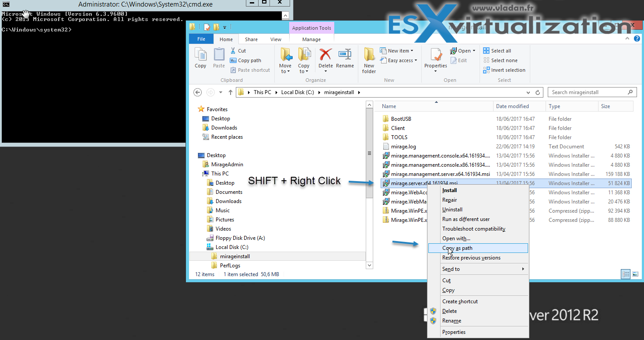Viewport: 644px width, 340px height.
Task: Select Downloads under Favorites
Action: pyautogui.click(x=220, y=128)
